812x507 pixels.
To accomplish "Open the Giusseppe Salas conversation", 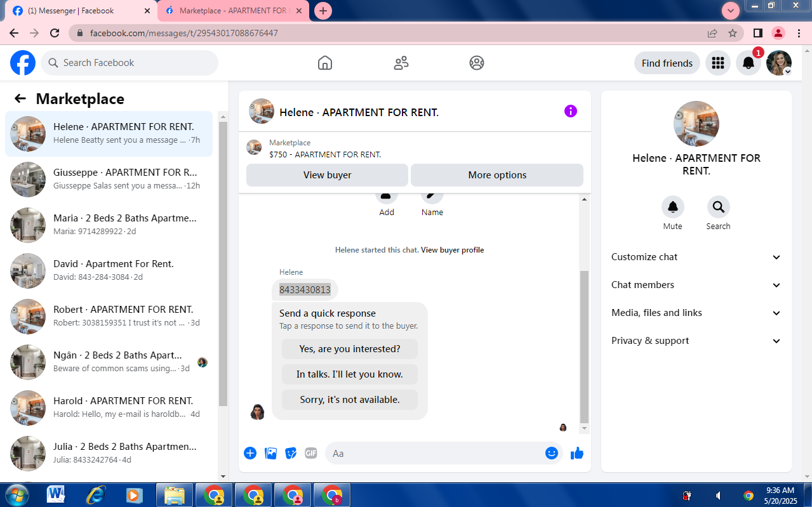I will tap(109, 180).
